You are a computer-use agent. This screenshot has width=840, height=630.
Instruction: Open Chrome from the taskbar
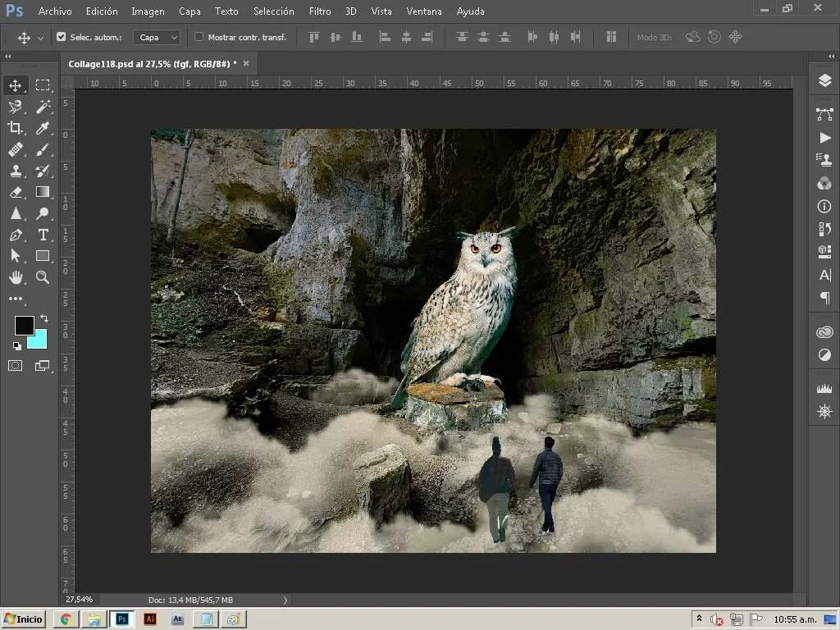(66, 619)
